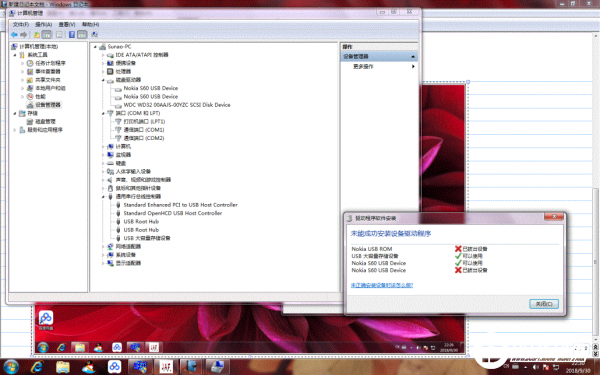This screenshot has width=600, height=375.
Task: Collapse the 端口 (COM 和 LPT) node
Action: pos(103,113)
